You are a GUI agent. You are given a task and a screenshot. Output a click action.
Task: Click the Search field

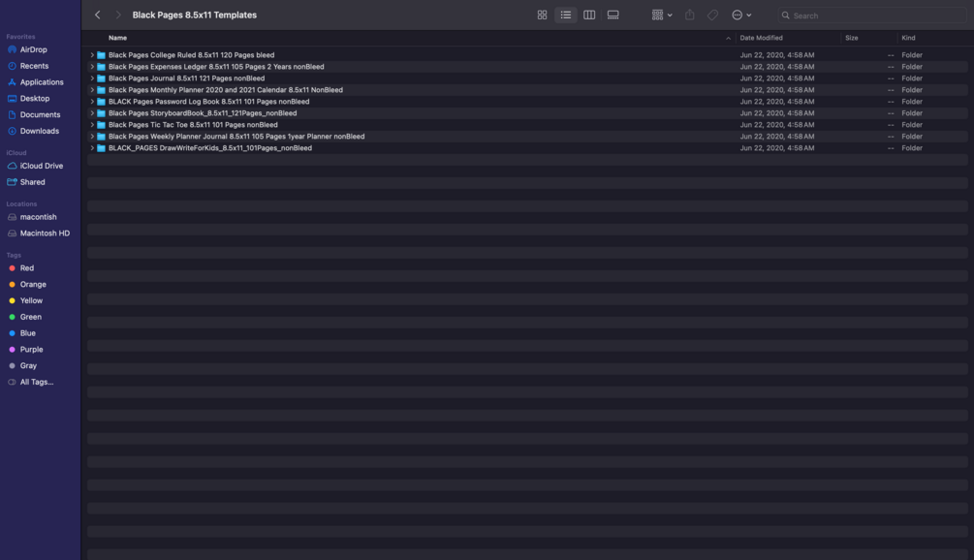coord(871,16)
